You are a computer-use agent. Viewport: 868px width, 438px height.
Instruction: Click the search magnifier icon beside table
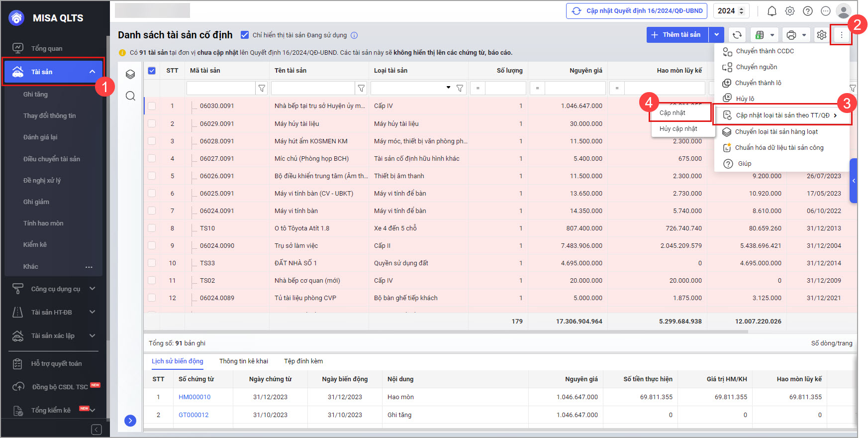pos(130,96)
